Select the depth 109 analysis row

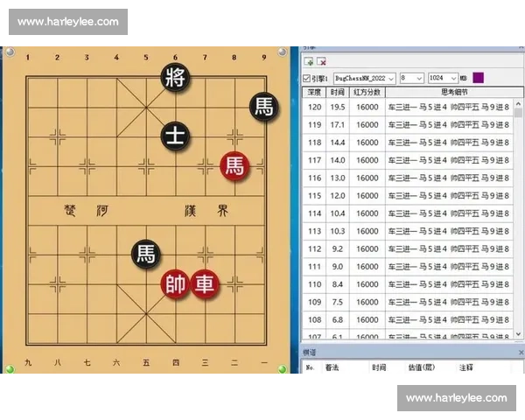(408, 303)
